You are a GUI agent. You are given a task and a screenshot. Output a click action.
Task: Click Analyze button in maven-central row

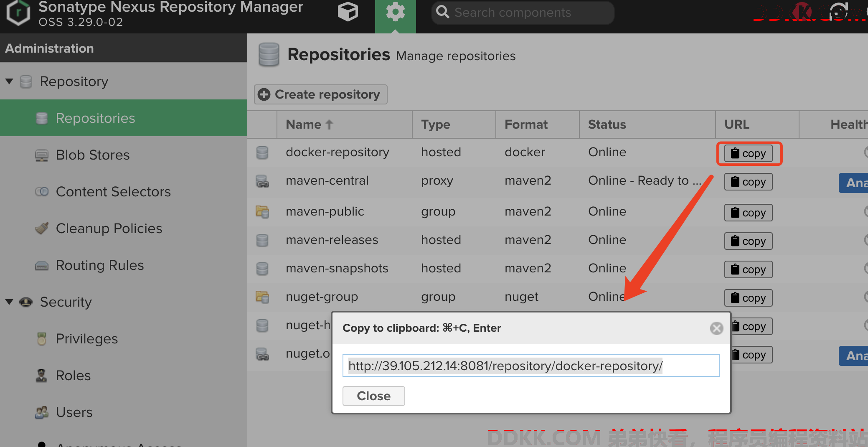[853, 183]
